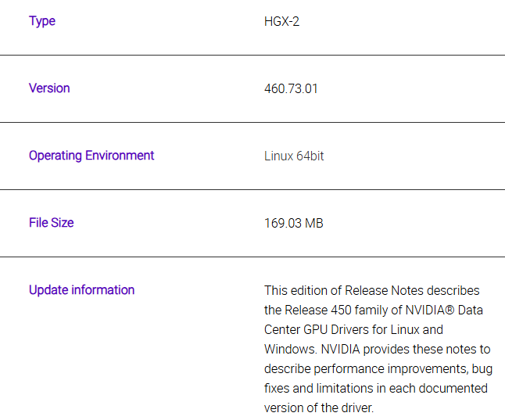Click the HGX-2 type value

pos(281,21)
